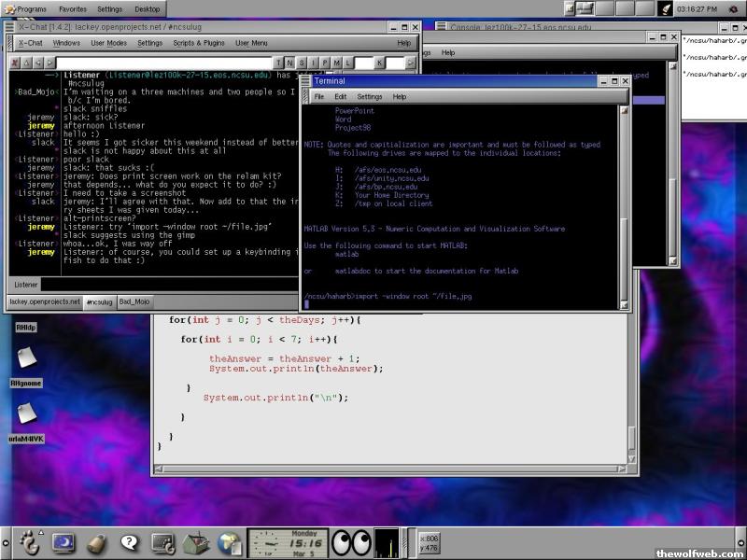Lock the screen with the padlock icon
This screenshot has height=560, width=747.
pos(96,541)
